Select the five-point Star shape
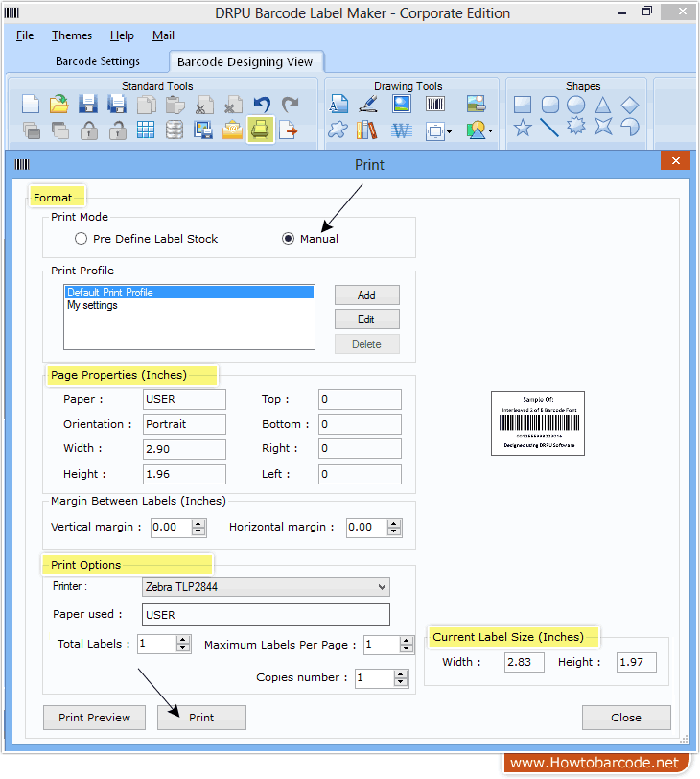 (x=523, y=128)
